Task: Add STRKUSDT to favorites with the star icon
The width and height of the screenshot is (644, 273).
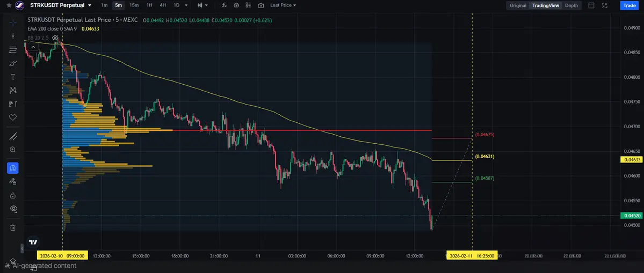Action: pos(9,5)
